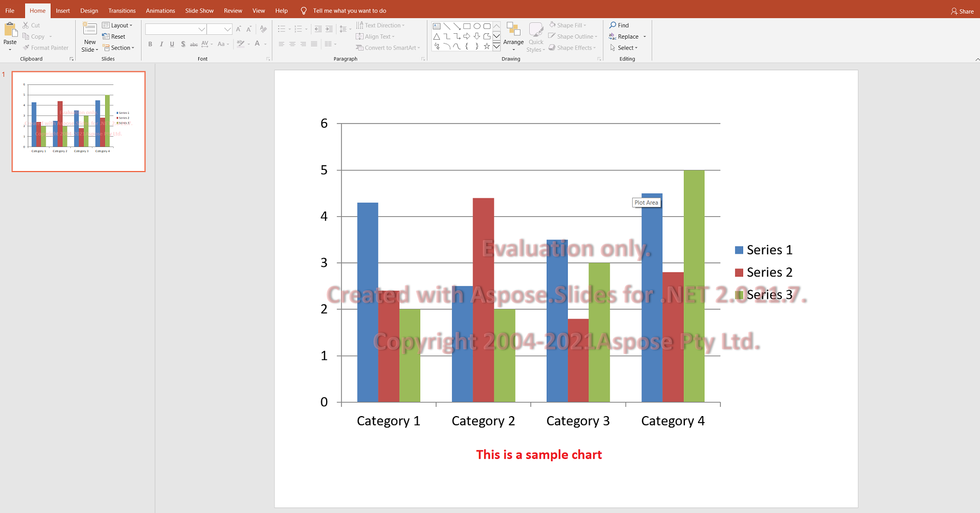Switch to the Insert tab
This screenshot has height=513, width=980.
coord(63,11)
